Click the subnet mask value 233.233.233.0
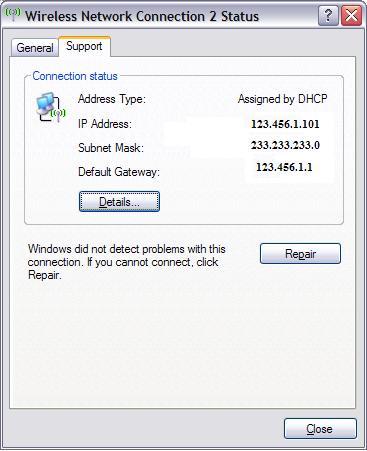The width and height of the screenshot is (367, 451). pyautogui.click(x=285, y=145)
